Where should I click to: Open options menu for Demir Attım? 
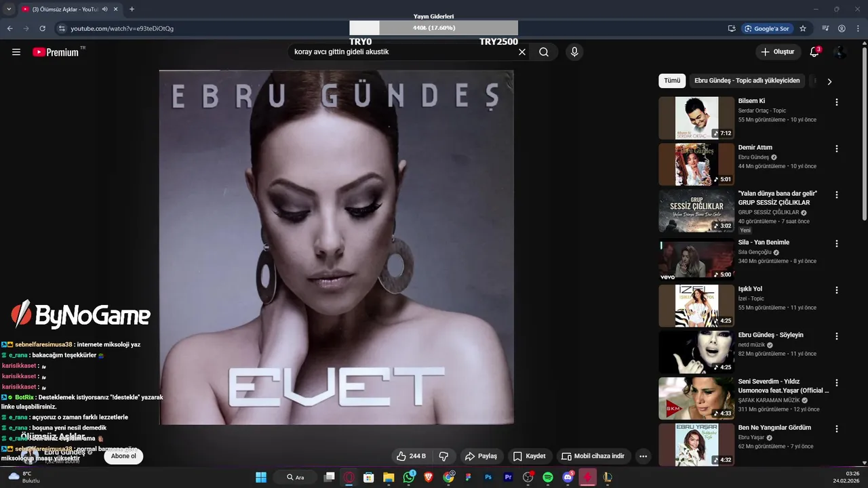pos(837,148)
